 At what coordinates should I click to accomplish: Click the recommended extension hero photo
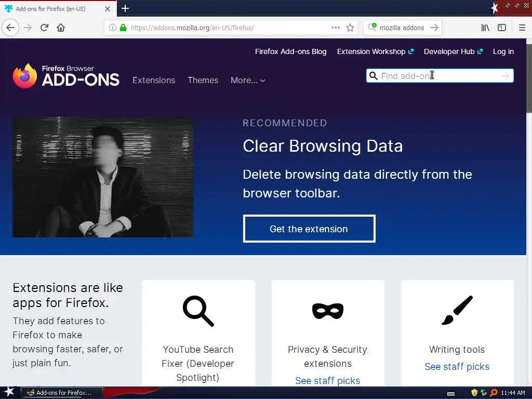tap(103, 177)
